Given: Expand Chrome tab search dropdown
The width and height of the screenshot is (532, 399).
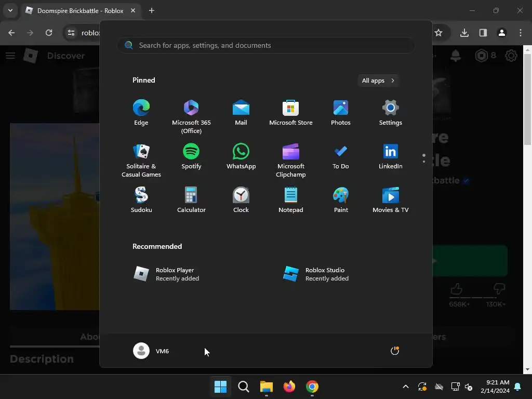Looking at the screenshot, I should 10,10.
